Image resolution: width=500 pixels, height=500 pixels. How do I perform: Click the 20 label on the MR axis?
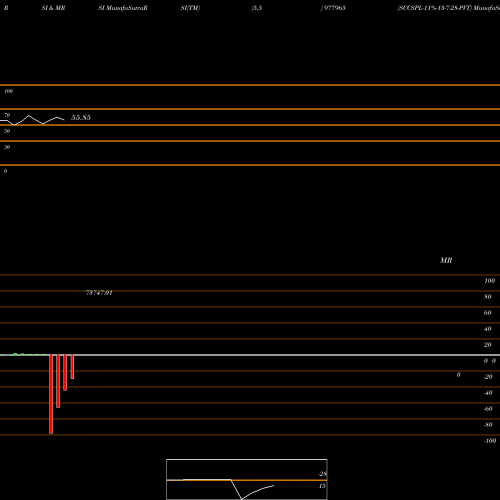pyautogui.click(x=488, y=345)
